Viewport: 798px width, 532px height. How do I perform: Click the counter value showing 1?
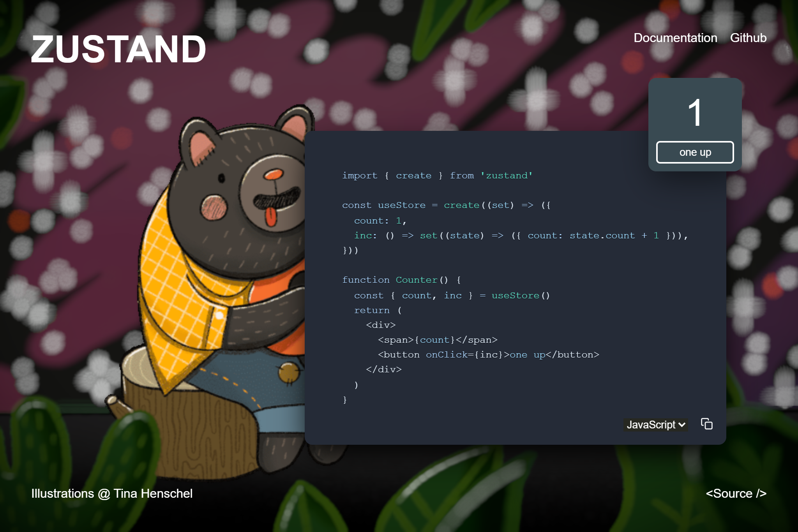695,113
